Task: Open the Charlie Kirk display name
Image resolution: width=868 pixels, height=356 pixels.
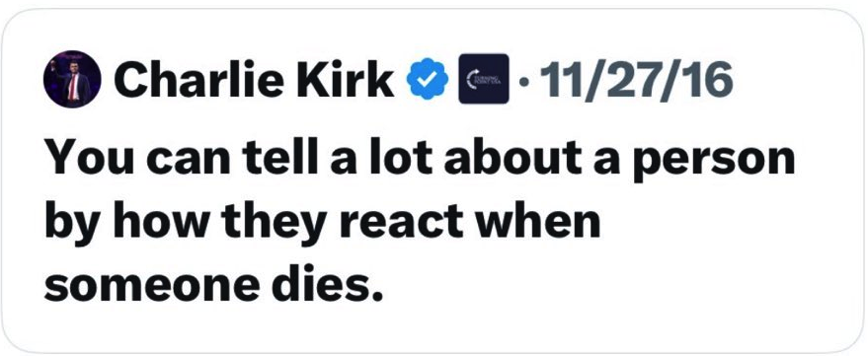Action: pos(254,79)
